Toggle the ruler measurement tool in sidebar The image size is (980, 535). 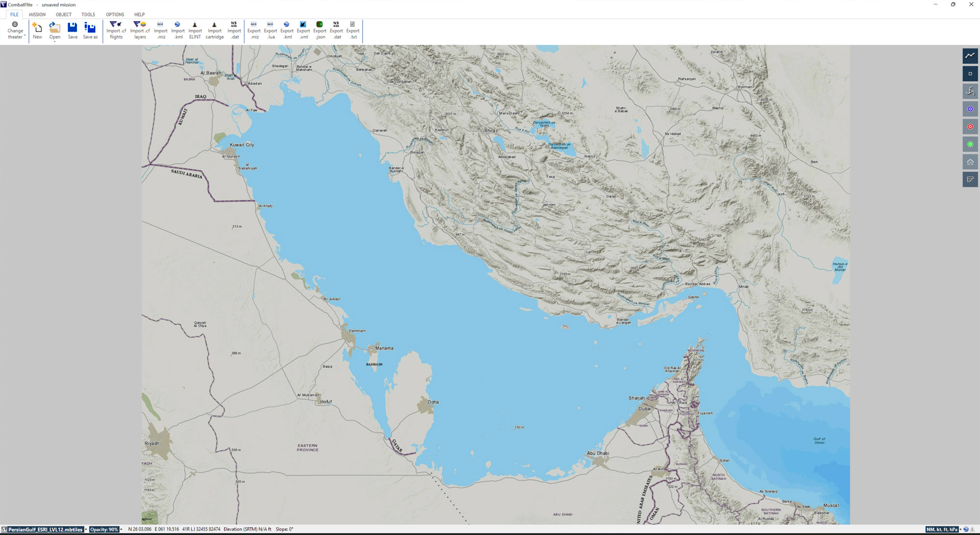tap(970, 56)
